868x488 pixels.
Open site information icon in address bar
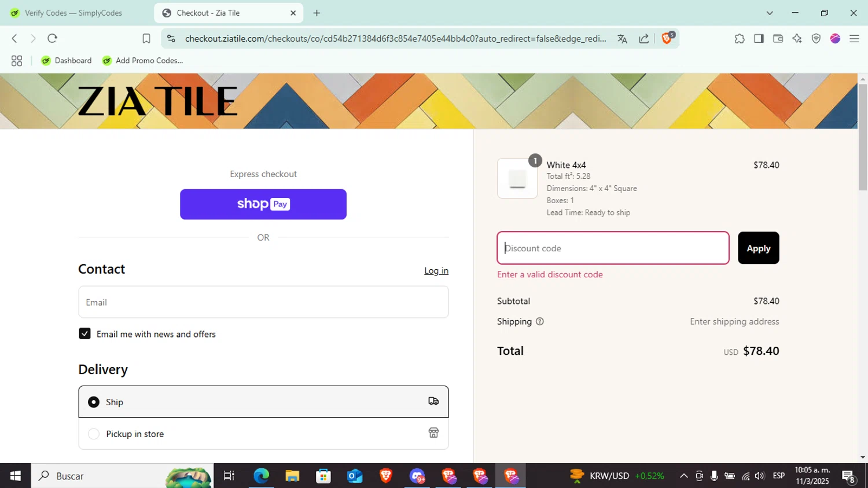pyautogui.click(x=171, y=38)
